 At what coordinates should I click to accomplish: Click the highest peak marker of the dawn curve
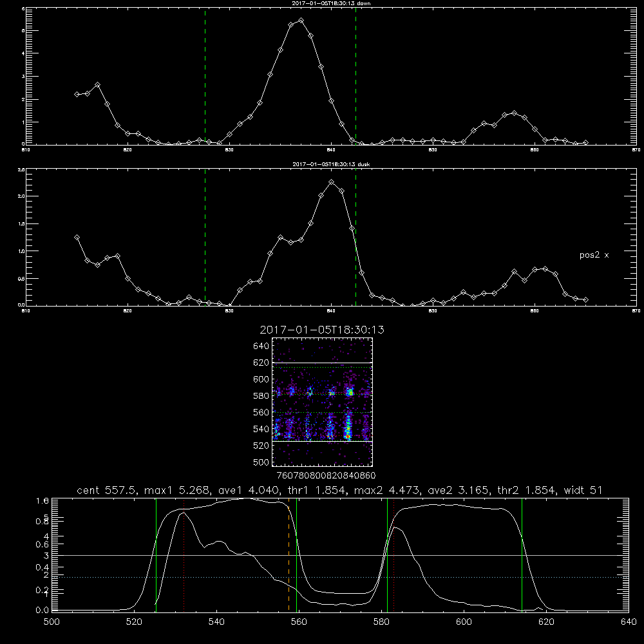click(x=301, y=20)
